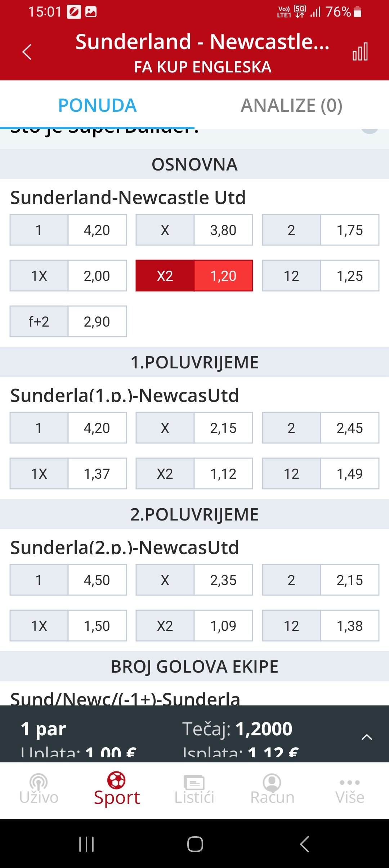Select the PONUDA tab
The height and width of the screenshot is (868, 389).
[x=97, y=105]
